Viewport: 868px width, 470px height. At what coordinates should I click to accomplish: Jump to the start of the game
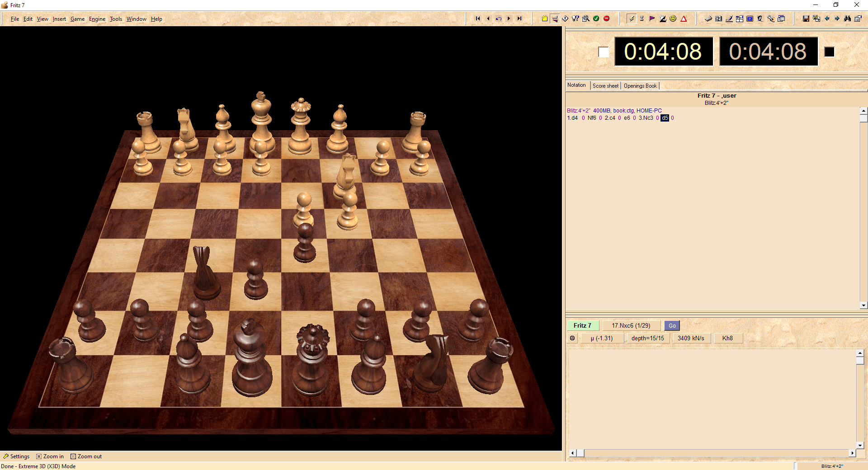(477, 19)
